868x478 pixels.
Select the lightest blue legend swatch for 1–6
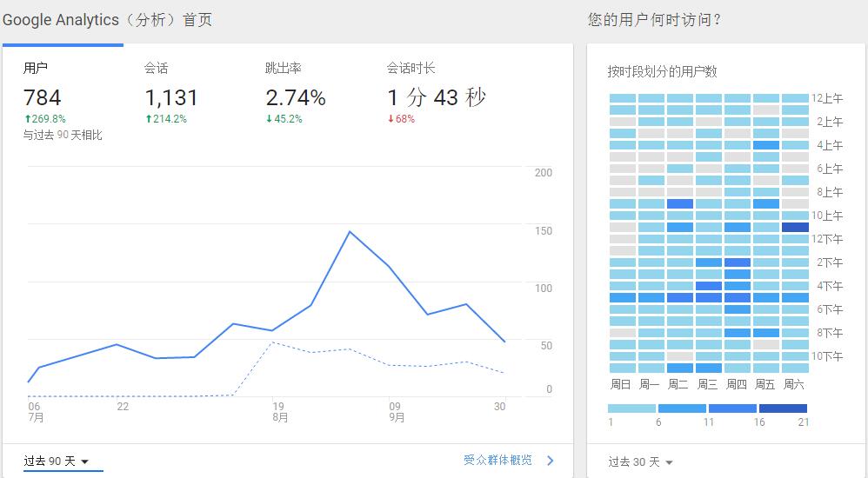631,408
